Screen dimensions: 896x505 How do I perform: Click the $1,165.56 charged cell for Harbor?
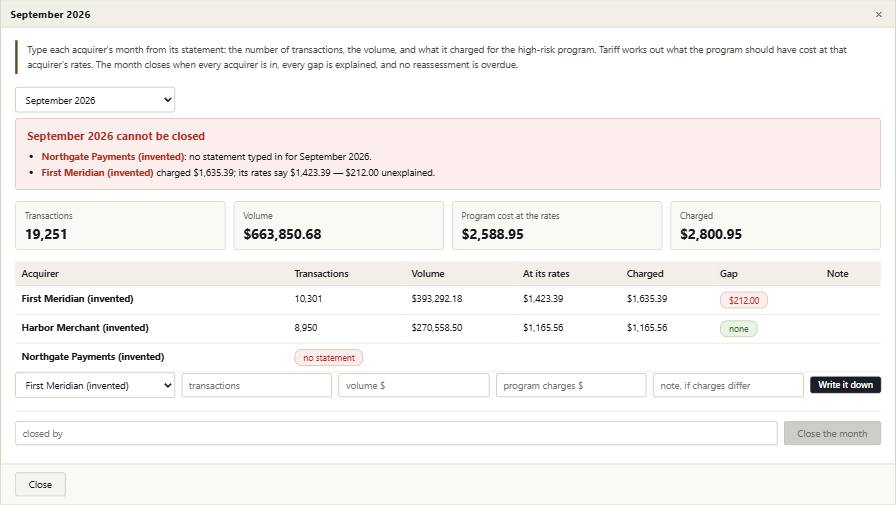647,327
